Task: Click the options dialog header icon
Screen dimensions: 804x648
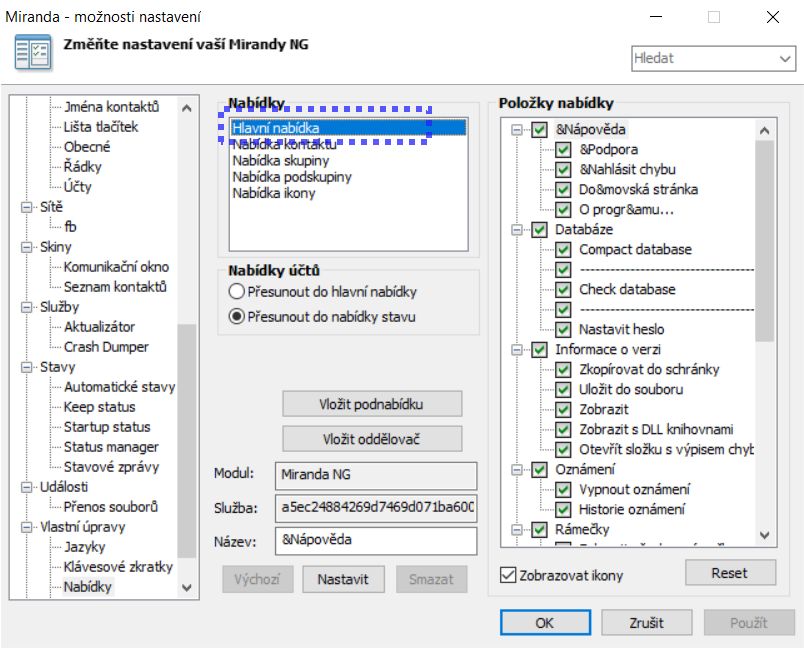Action: tap(33, 52)
